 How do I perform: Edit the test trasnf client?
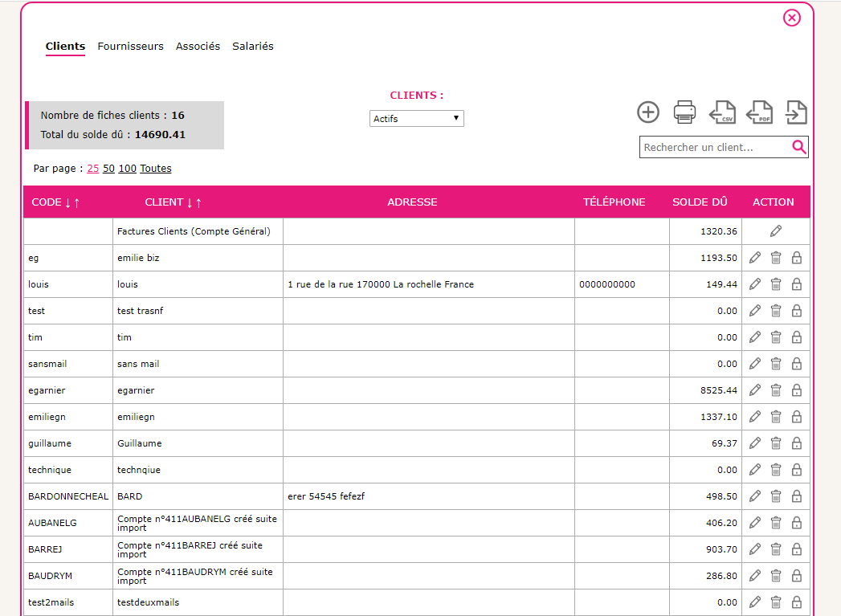pyautogui.click(x=754, y=311)
